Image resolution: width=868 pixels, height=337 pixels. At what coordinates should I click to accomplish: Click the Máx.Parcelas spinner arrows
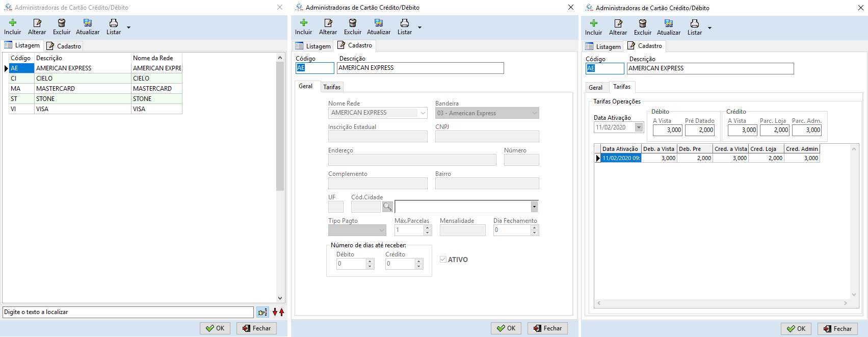point(428,230)
